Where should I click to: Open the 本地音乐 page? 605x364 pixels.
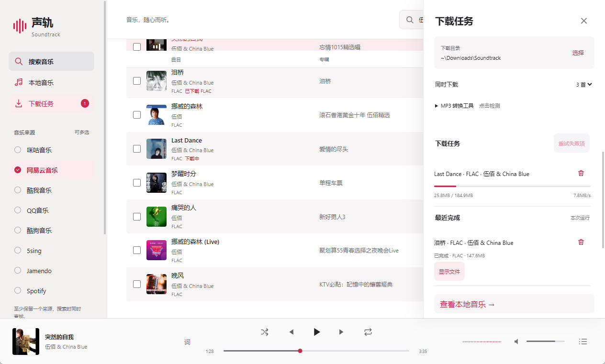pyautogui.click(x=51, y=82)
